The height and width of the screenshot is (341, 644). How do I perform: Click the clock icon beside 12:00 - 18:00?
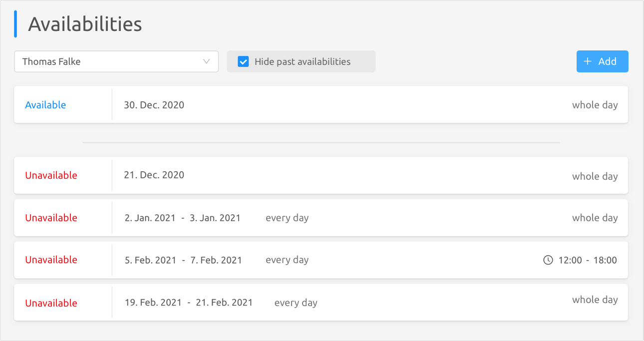tap(548, 260)
